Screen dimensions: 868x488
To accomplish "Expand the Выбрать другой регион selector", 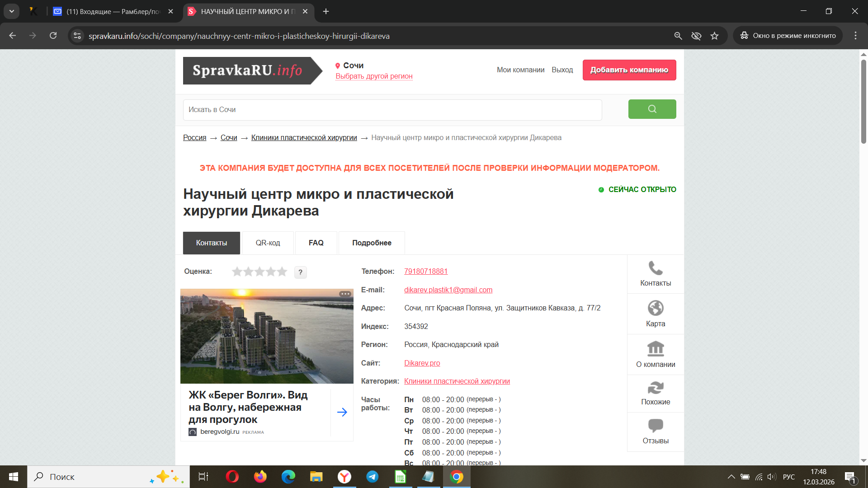I will [x=374, y=76].
